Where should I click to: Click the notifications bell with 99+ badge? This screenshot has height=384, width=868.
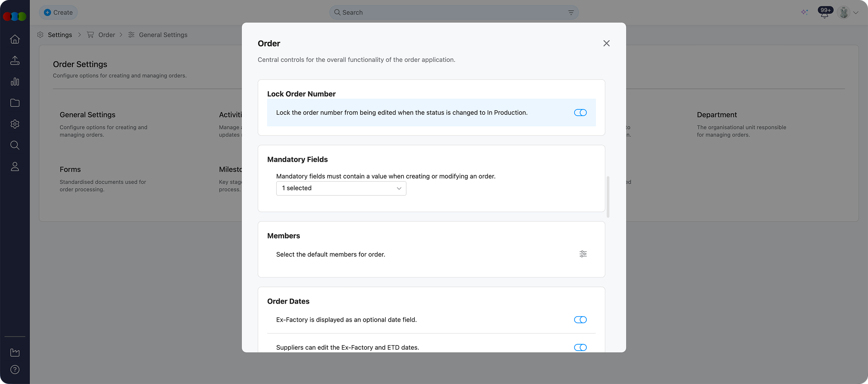point(825,13)
